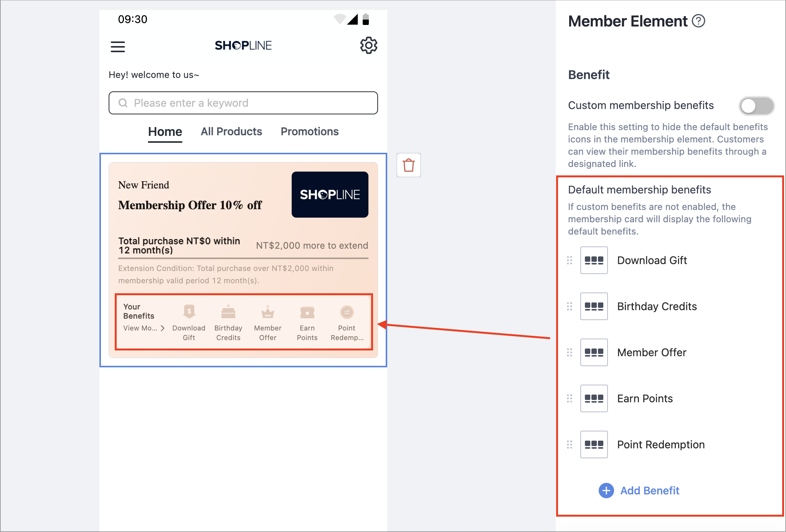Select icon thumbnail for Point Redemption benefit
786x532 pixels.
(x=594, y=444)
